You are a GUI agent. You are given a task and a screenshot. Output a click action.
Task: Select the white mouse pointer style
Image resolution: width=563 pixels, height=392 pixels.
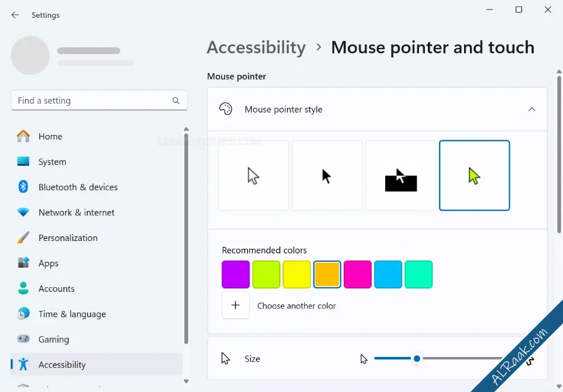(254, 175)
